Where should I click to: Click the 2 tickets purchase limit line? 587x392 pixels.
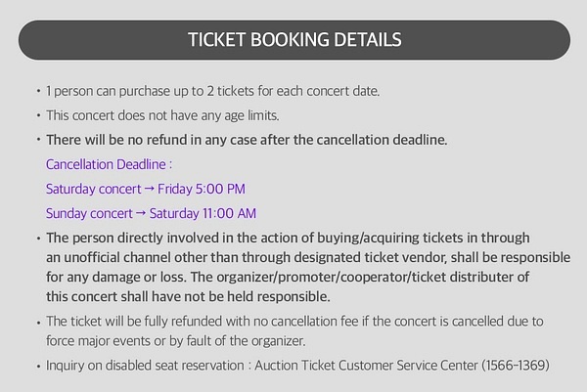coord(212,91)
